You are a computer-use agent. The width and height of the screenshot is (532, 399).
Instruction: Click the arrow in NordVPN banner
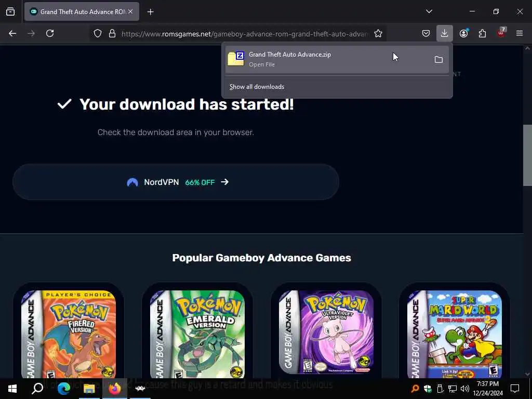click(224, 182)
